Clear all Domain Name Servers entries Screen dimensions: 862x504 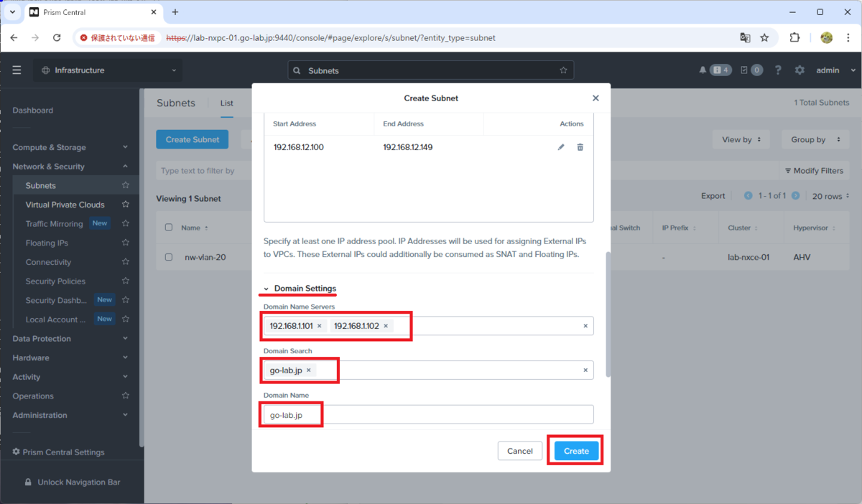[585, 326]
